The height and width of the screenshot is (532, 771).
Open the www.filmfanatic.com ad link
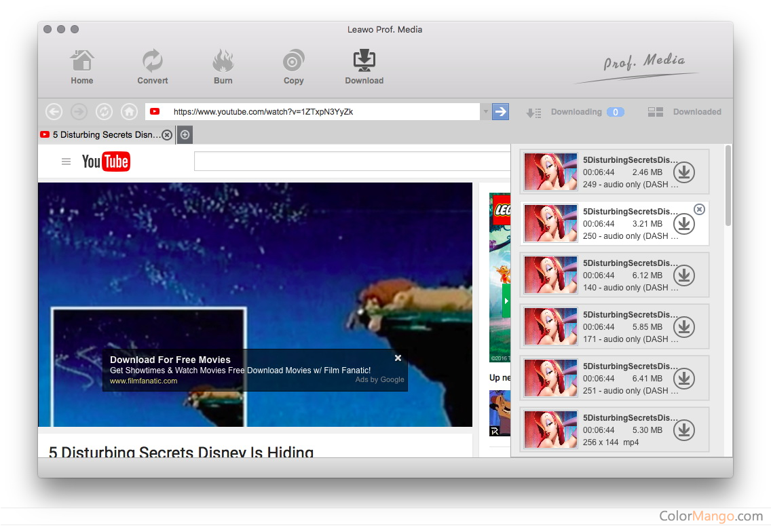tap(143, 381)
